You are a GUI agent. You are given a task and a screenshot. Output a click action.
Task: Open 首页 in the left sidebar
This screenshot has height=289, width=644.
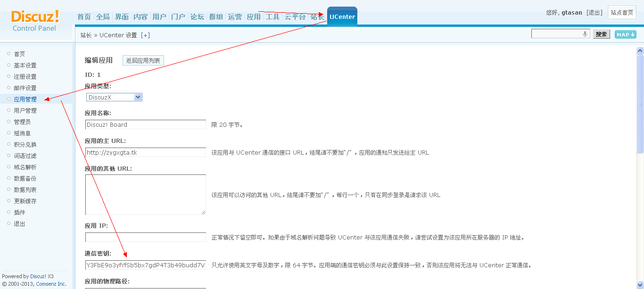tap(19, 54)
